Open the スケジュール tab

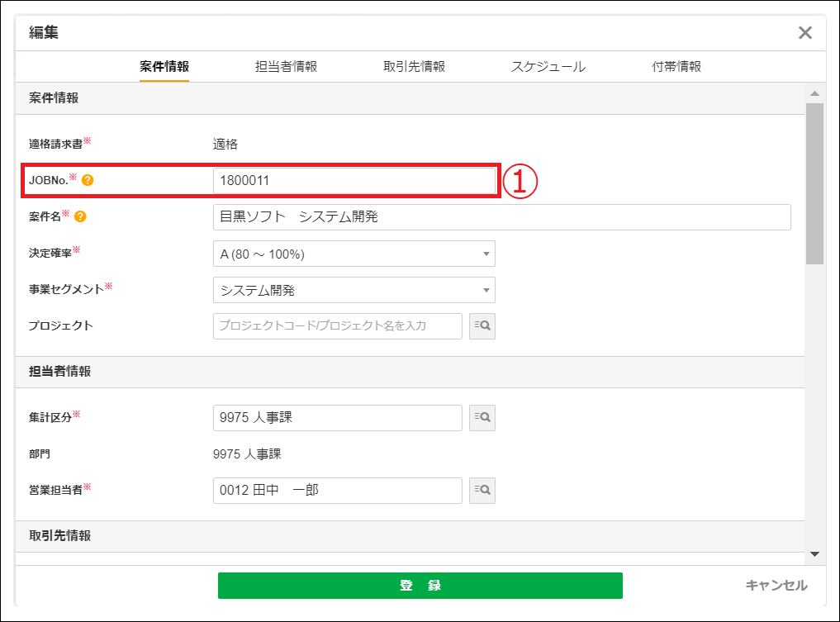[x=548, y=67]
